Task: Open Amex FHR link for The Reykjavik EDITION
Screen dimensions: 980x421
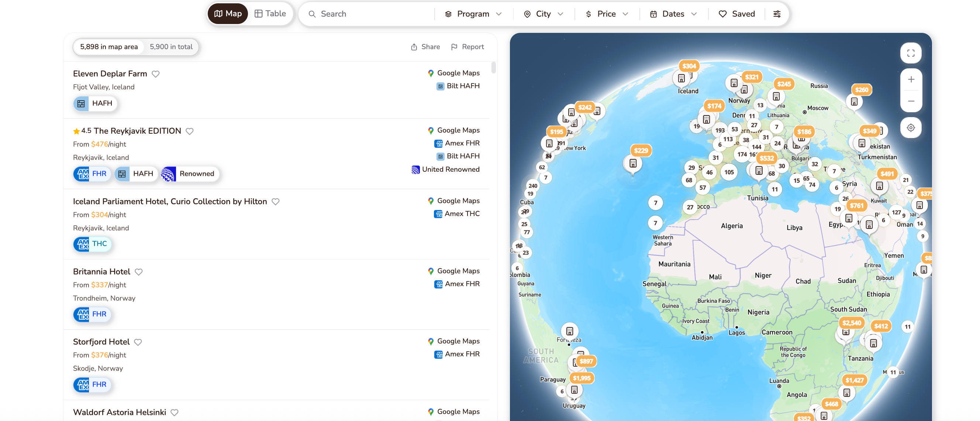Action: click(x=457, y=143)
